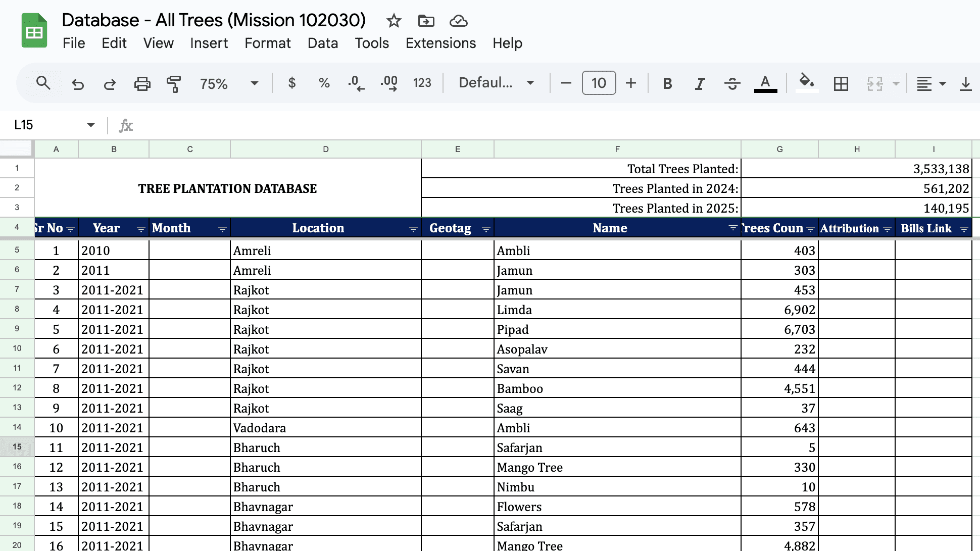Click the move to folder icon
This screenshot has width=980, height=551.
tap(426, 21)
